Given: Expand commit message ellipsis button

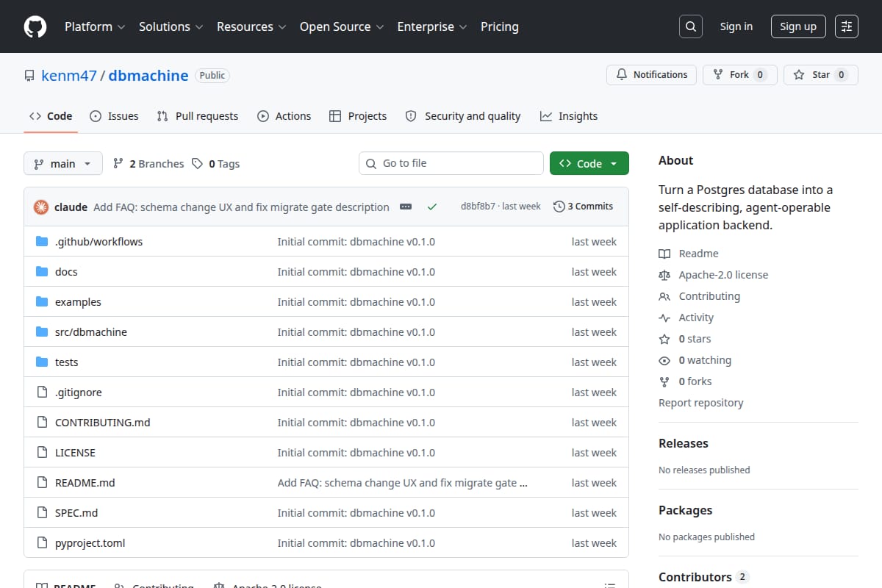Looking at the screenshot, I should pos(406,207).
